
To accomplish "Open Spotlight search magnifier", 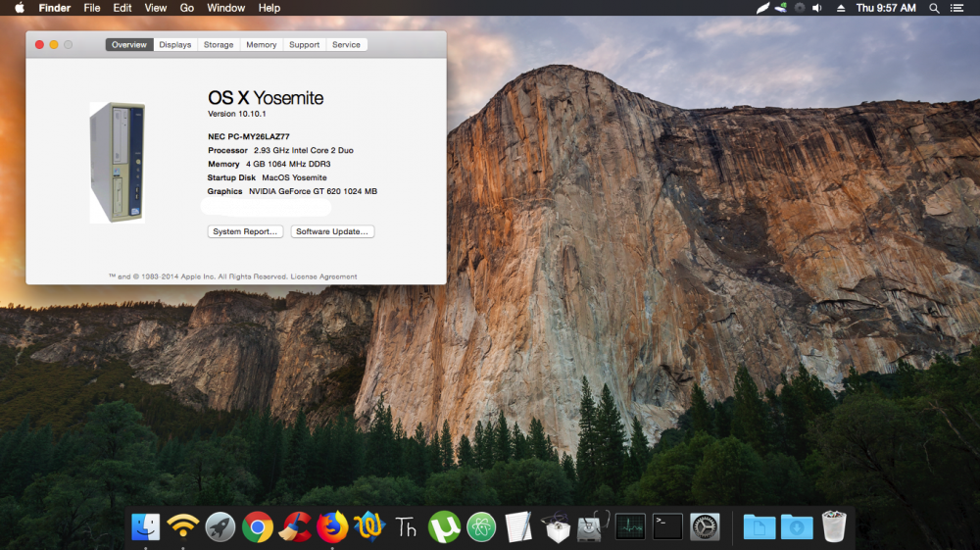I will [934, 8].
